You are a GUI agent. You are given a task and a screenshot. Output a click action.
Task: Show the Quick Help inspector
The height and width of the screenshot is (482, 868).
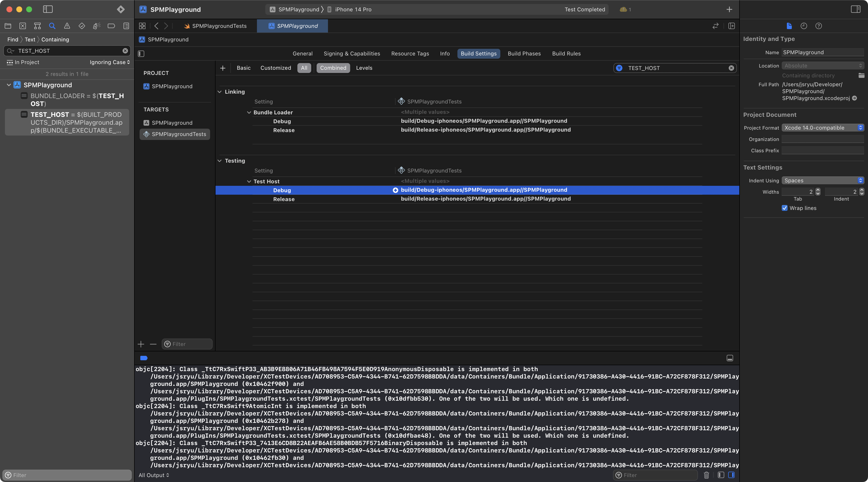click(x=819, y=26)
